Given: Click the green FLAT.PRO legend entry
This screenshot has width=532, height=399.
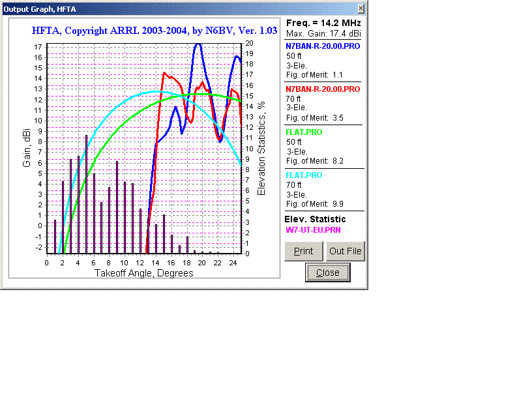Looking at the screenshot, I should [304, 132].
